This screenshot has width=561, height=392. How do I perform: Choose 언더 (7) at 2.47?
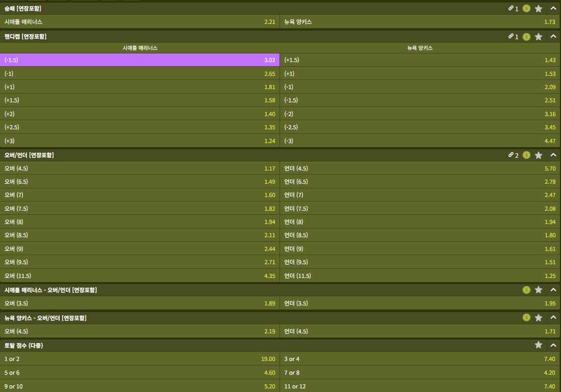tap(420, 195)
